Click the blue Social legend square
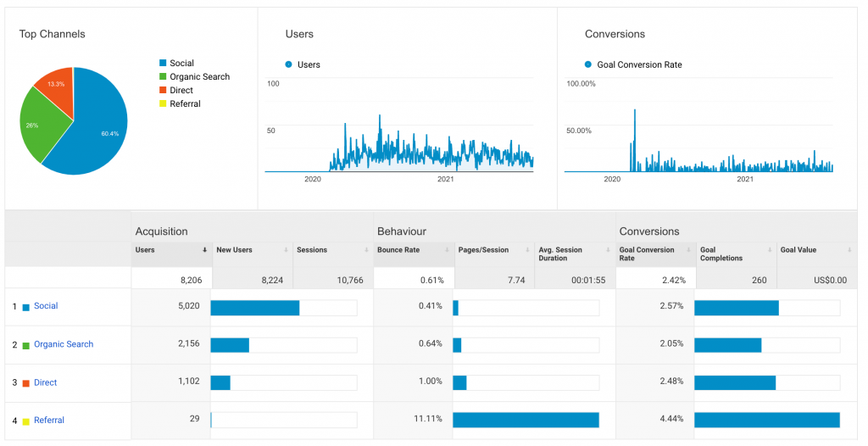This screenshot has width=868, height=446. [163, 64]
